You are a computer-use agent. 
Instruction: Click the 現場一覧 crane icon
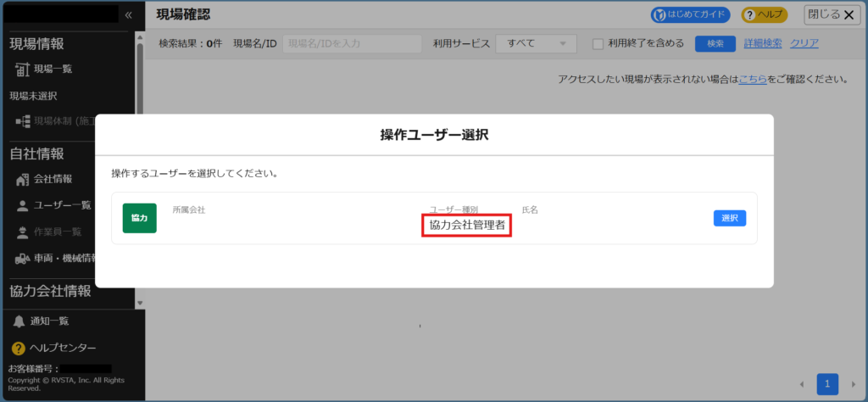[x=21, y=70]
